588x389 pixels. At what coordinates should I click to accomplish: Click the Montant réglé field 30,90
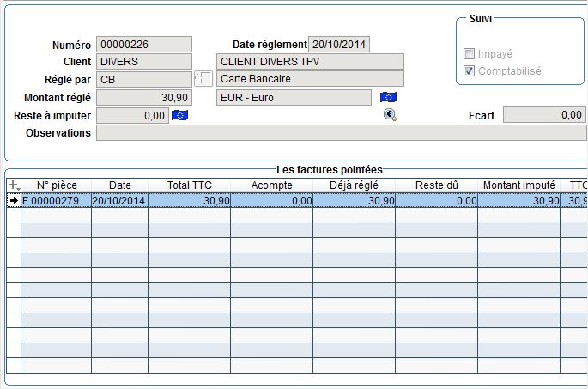click(144, 98)
